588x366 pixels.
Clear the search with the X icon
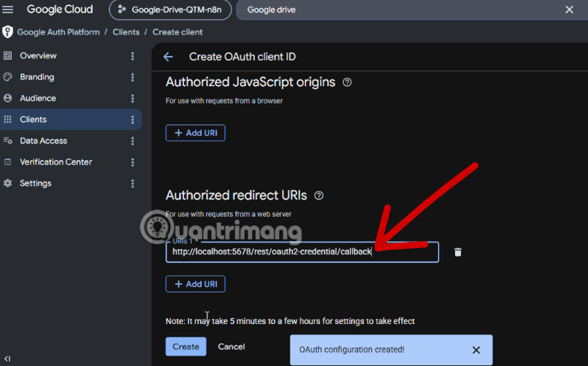pyautogui.click(x=569, y=10)
